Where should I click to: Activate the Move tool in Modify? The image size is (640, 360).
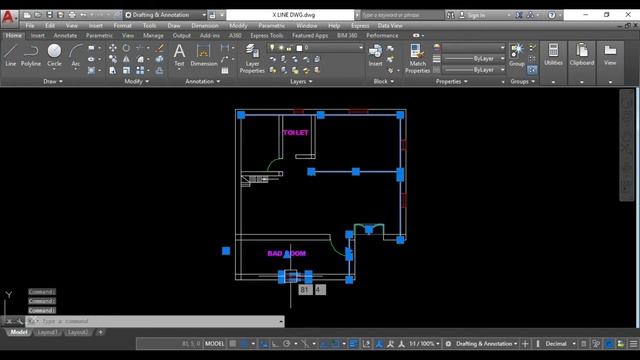(x=113, y=48)
